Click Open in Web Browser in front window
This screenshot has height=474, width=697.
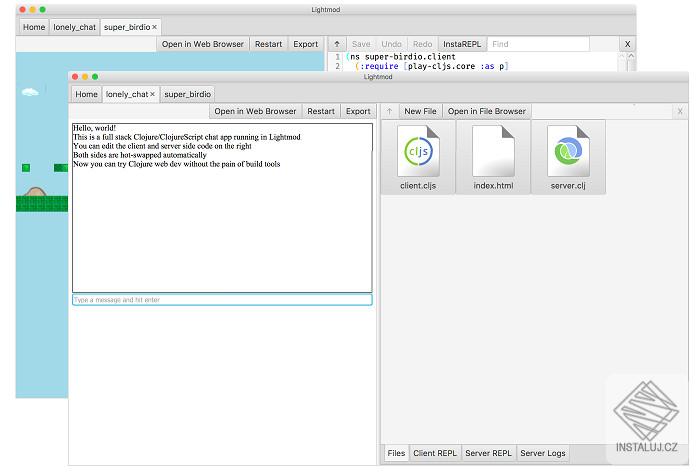pos(255,111)
